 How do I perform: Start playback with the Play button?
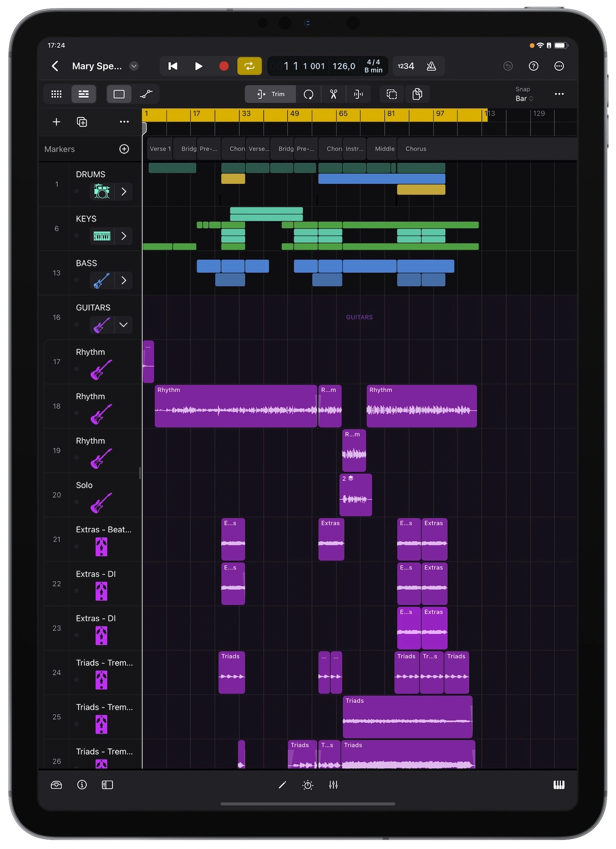(198, 66)
